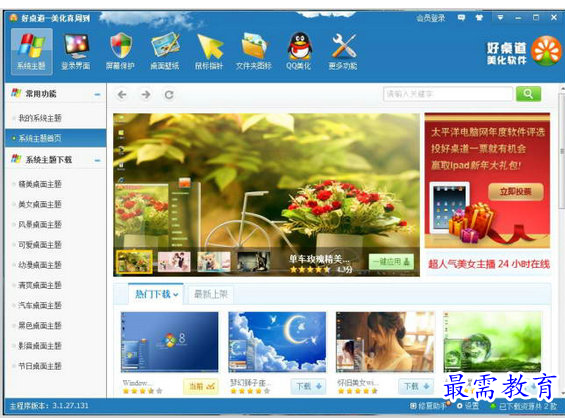Open the 怀旧美女 theme preview

(x=385, y=342)
